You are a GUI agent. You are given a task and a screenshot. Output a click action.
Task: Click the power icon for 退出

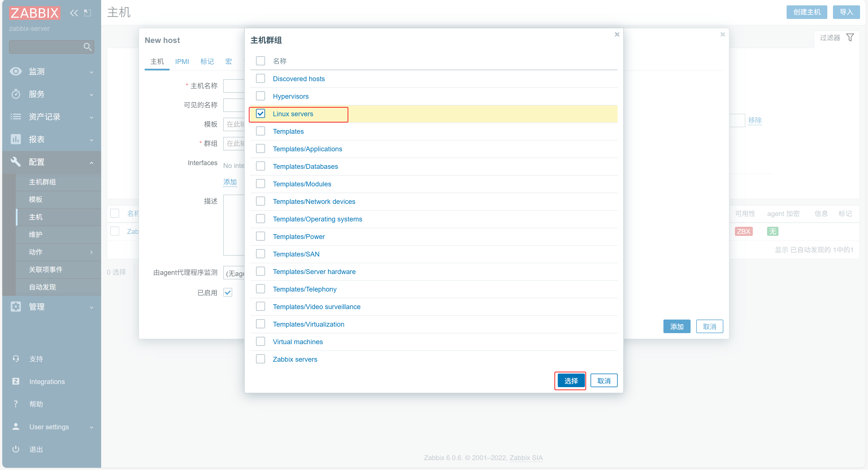click(16, 449)
